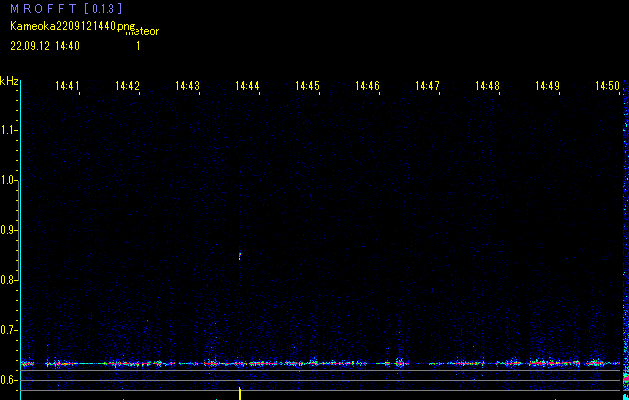
Task: Click the 14:44 time axis label
Action: pyautogui.click(x=247, y=86)
